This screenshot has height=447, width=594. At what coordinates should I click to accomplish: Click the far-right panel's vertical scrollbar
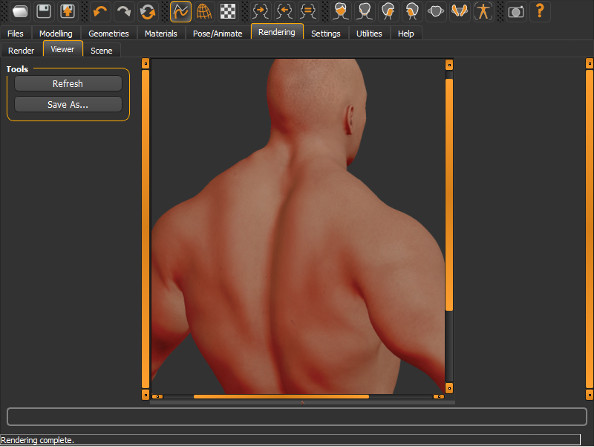[x=589, y=229]
